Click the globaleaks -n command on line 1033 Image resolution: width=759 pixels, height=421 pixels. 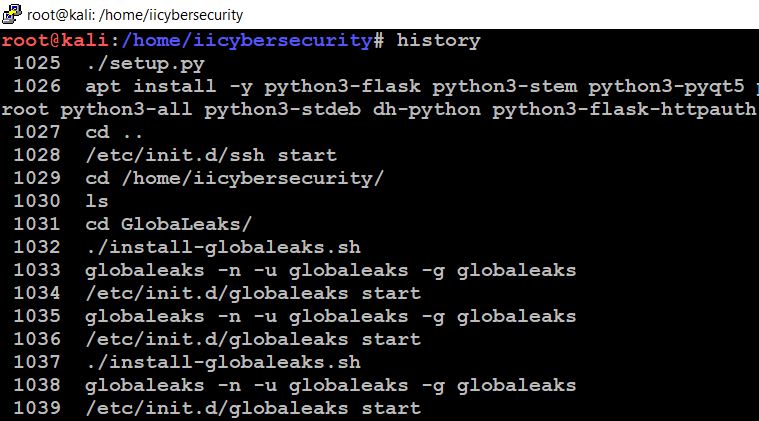(x=331, y=271)
